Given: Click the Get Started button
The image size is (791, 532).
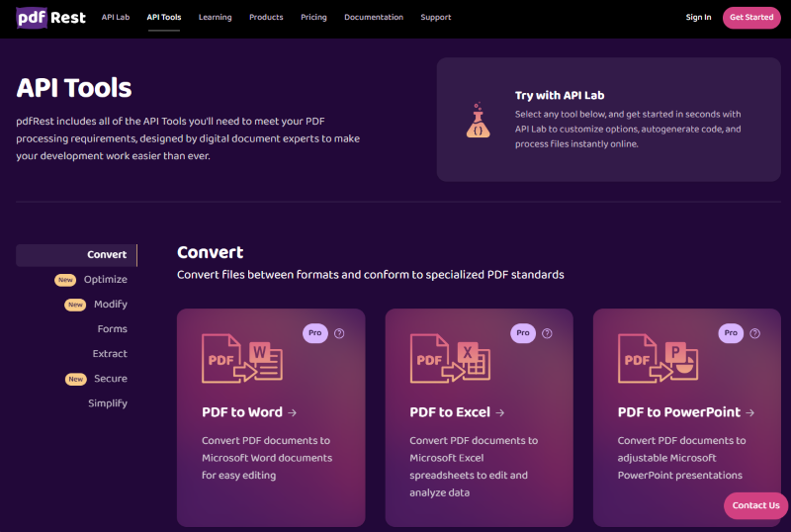Looking at the screenshot, I should (751, 18).
